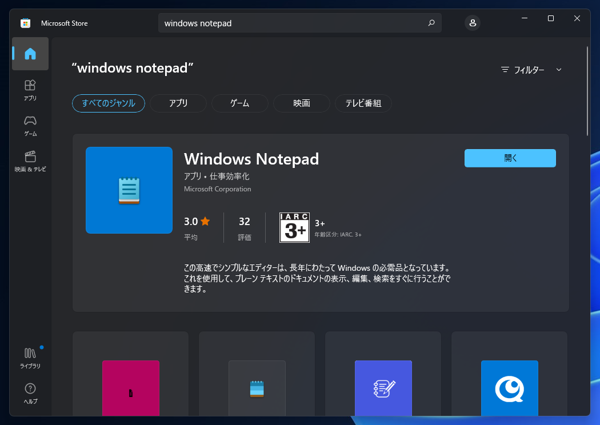
Task: Select the すべてのジャンル filter tab
Action: (109, 103)
